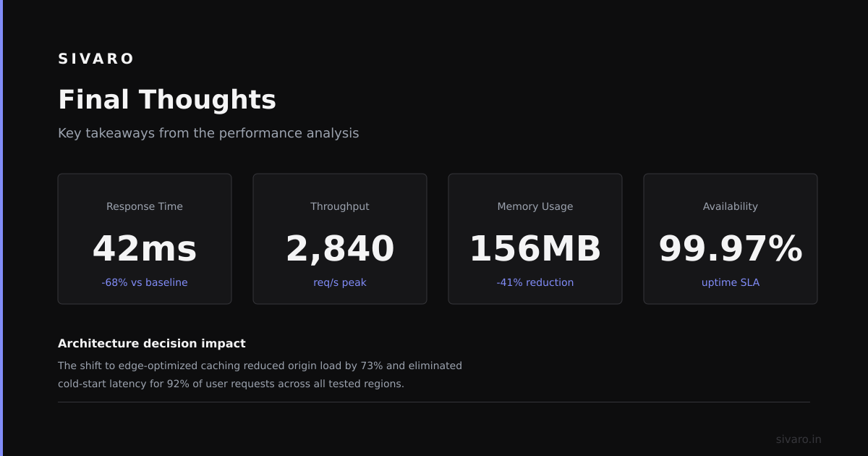Click the 2,840 throughput number
Image resolution: width=868 pixels, height=456 pixels.
[x=340, y=248]
